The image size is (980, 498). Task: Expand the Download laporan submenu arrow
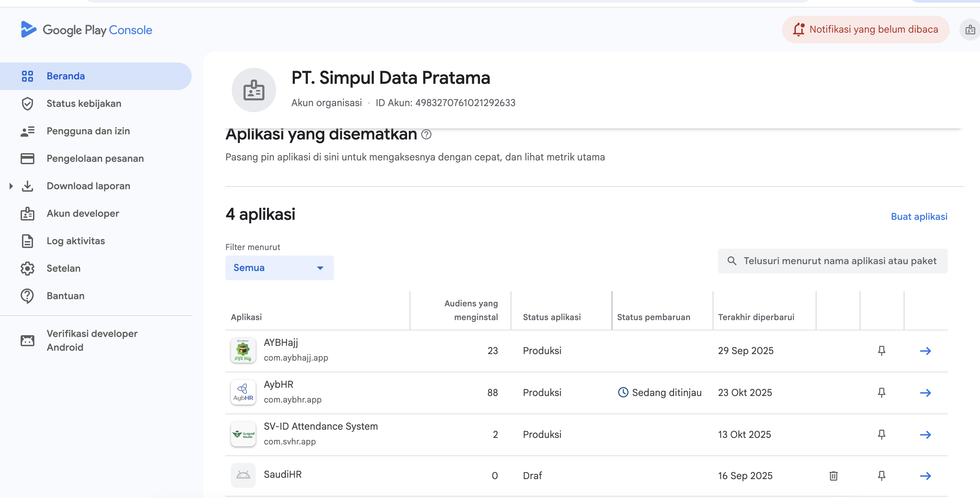tap(11, 186)
